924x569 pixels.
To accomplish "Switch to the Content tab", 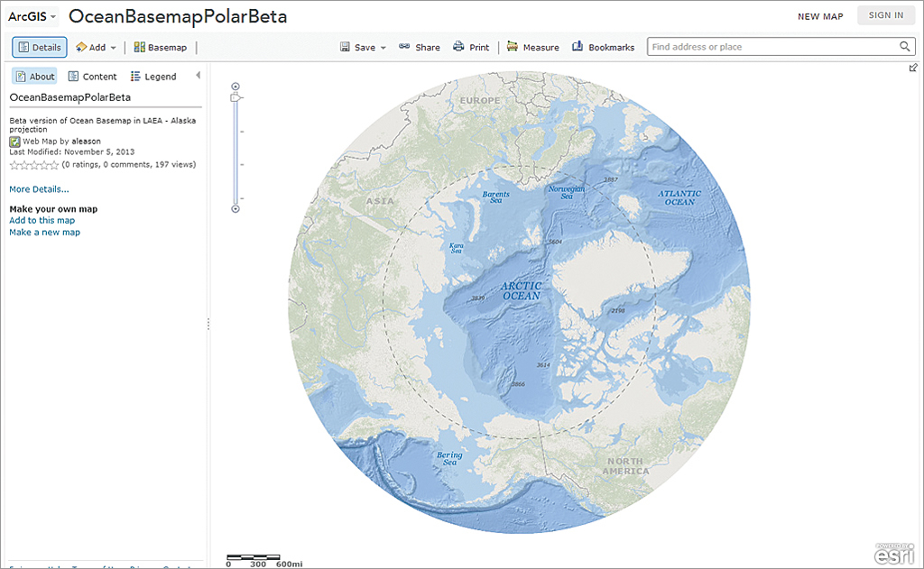I will click(x=93, y=77).
